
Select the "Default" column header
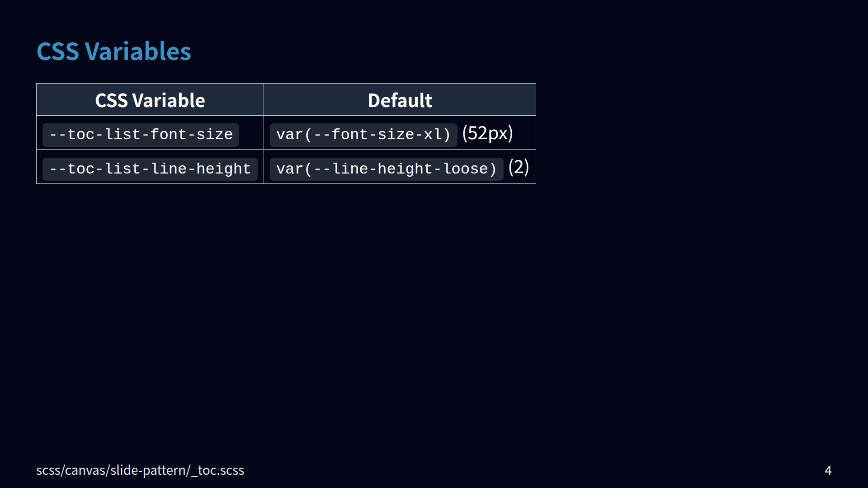[400, 100]
